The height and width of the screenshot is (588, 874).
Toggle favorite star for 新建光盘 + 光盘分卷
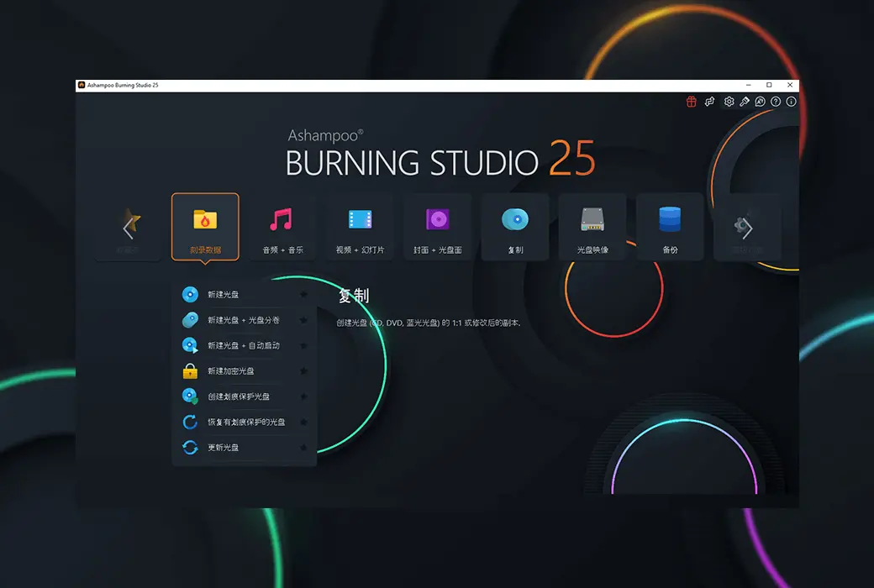[303, 320]
